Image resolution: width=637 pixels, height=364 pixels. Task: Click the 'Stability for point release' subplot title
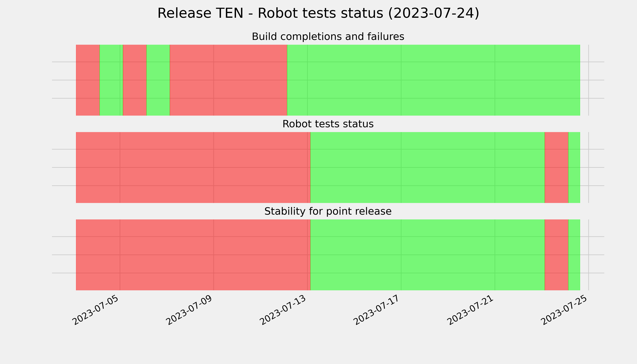pyautogui.click(x=328, y=212)
